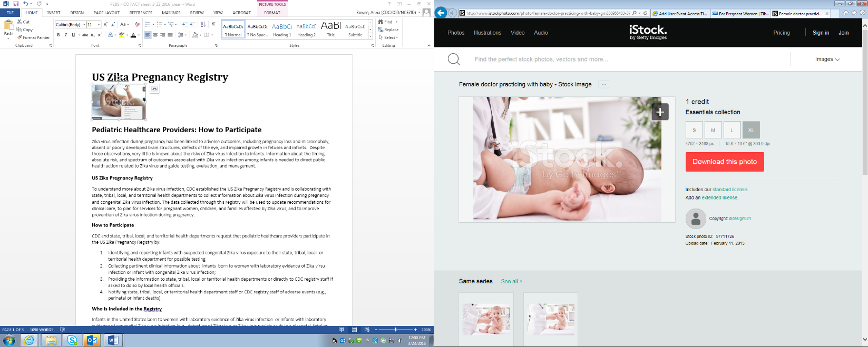Sort text with A-Z sort icon
This screenshot has width=868, height=347.
(x=203, y=24)
